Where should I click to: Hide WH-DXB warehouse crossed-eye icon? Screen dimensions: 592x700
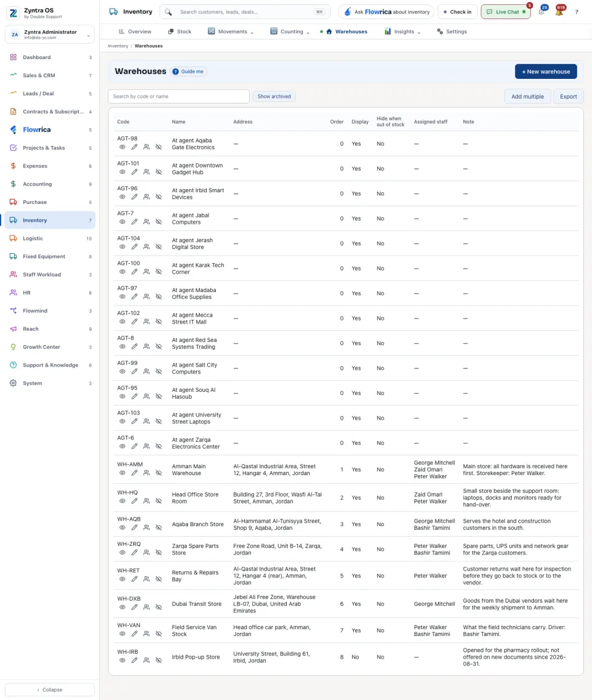pos(158,607)
